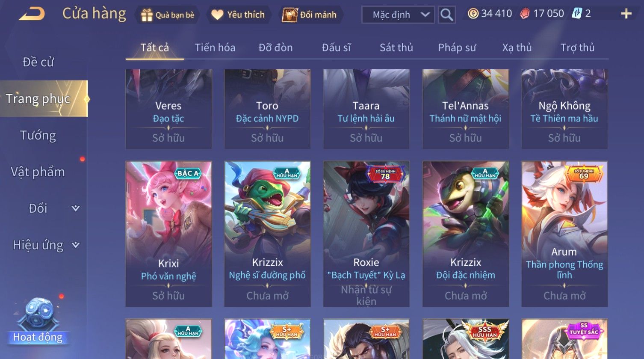The height and width of the screenshot is (359, 644).
Task: Click the blue voucher ticket icon
Action: [x=577, y=14]
